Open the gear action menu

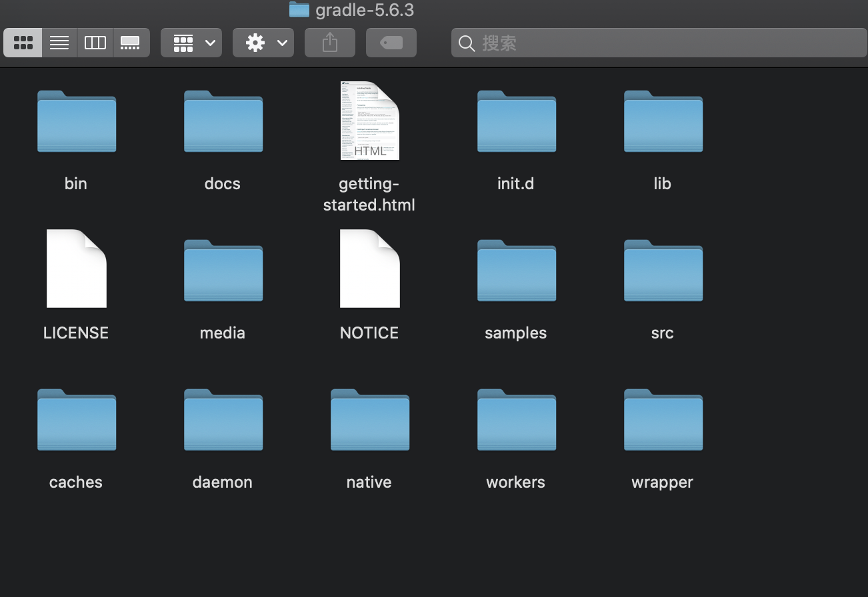[263, 43]
